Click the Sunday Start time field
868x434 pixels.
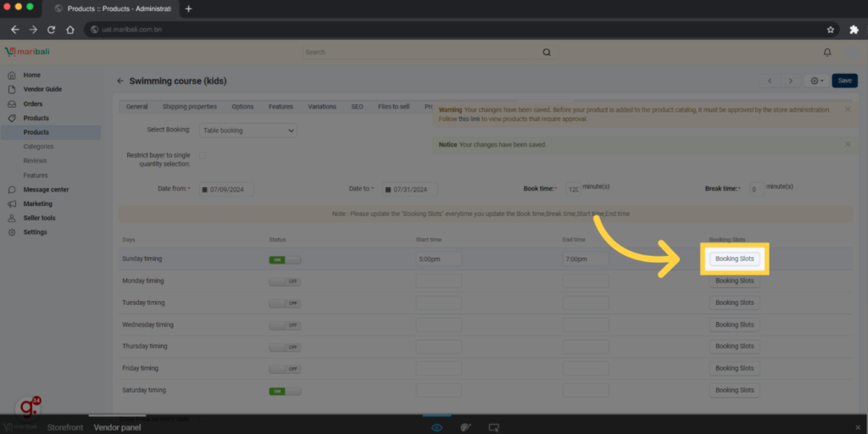click(x=438, y=259)
